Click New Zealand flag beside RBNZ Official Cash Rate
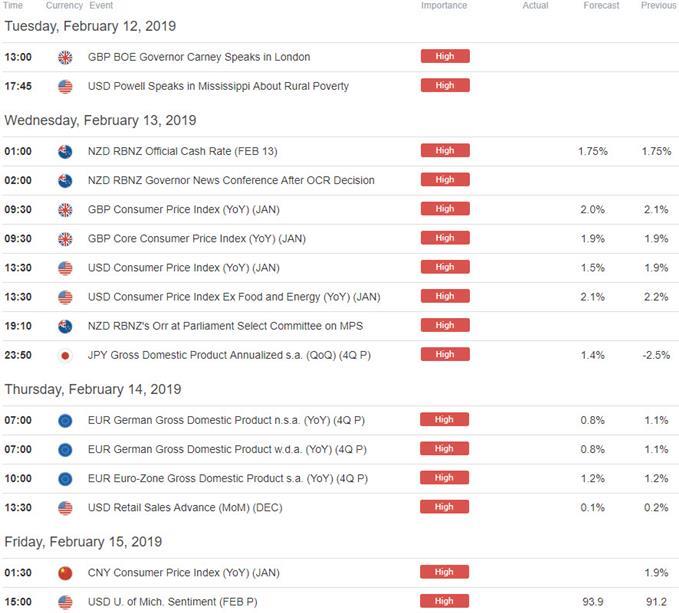 tap(66, 151)
